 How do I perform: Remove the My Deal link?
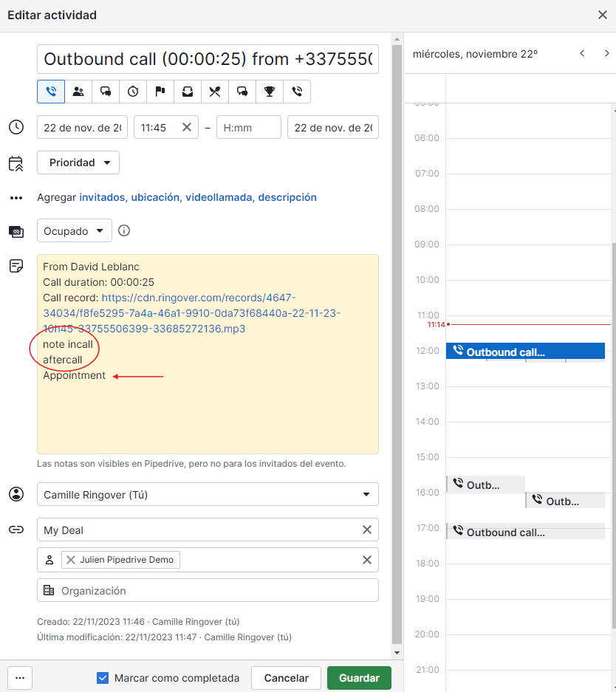(366, 530)
